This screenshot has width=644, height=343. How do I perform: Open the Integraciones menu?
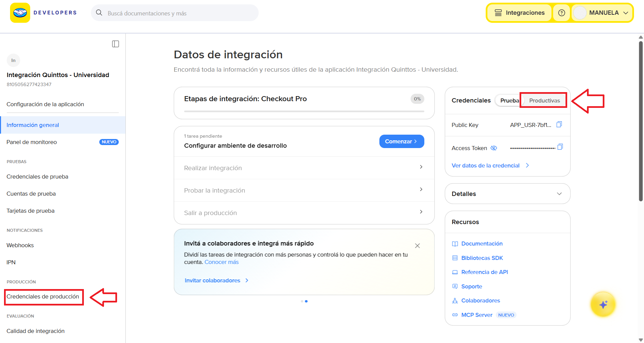click(519, 13)
